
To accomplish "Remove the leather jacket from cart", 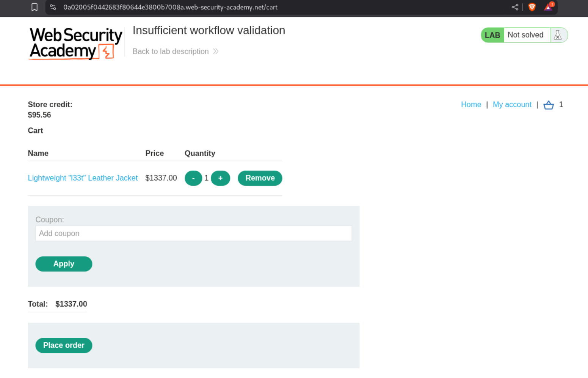I will coord(260,178).
